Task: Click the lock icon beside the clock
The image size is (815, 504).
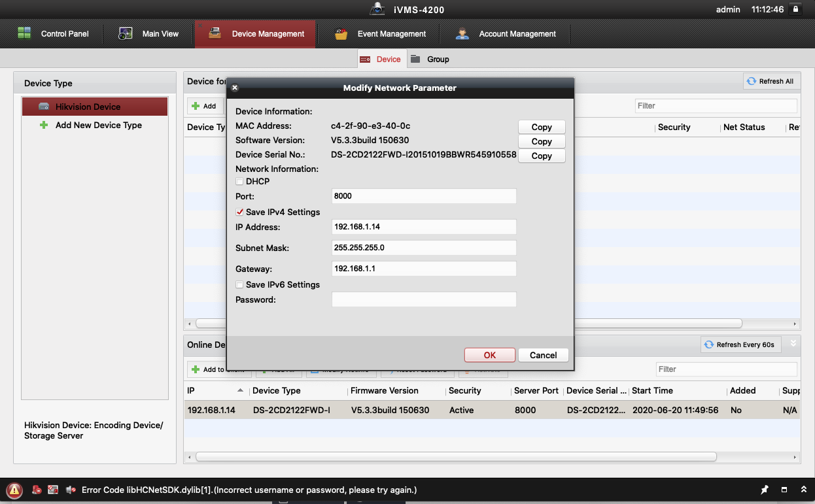Action: click(796, 9)
